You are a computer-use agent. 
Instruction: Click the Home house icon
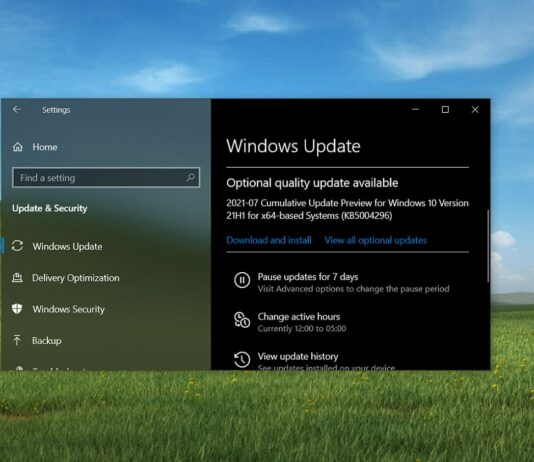tap(18, 147)
